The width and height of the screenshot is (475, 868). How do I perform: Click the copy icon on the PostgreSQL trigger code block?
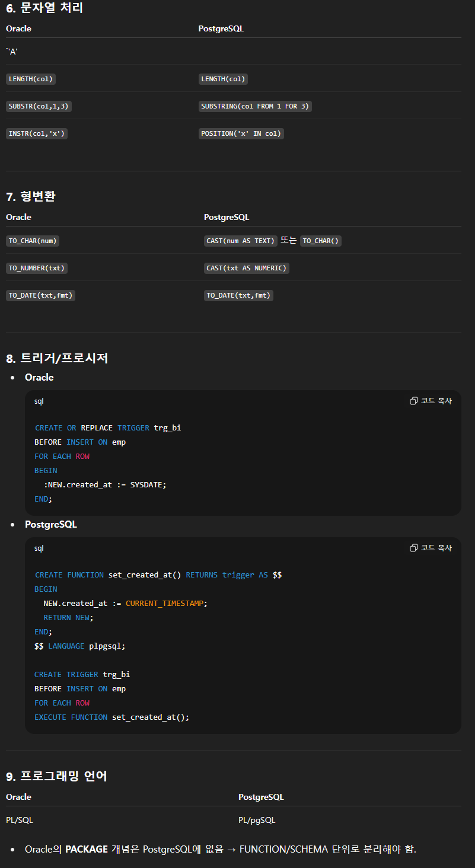[413, 547]
